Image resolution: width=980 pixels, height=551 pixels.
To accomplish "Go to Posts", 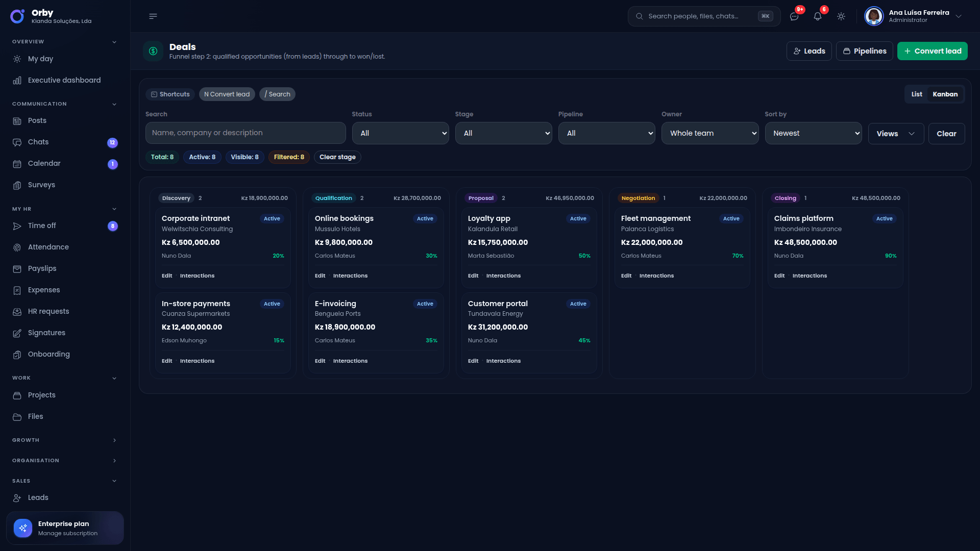I will click(65, 120).
